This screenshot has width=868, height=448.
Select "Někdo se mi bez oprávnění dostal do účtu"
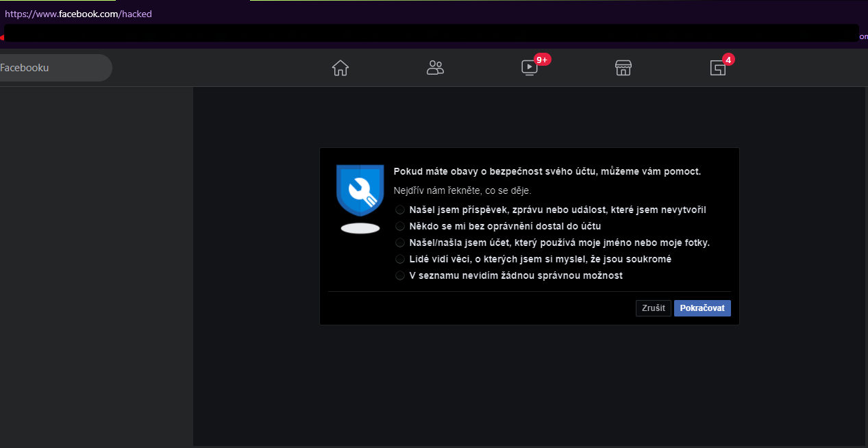(x=400, y=226)
